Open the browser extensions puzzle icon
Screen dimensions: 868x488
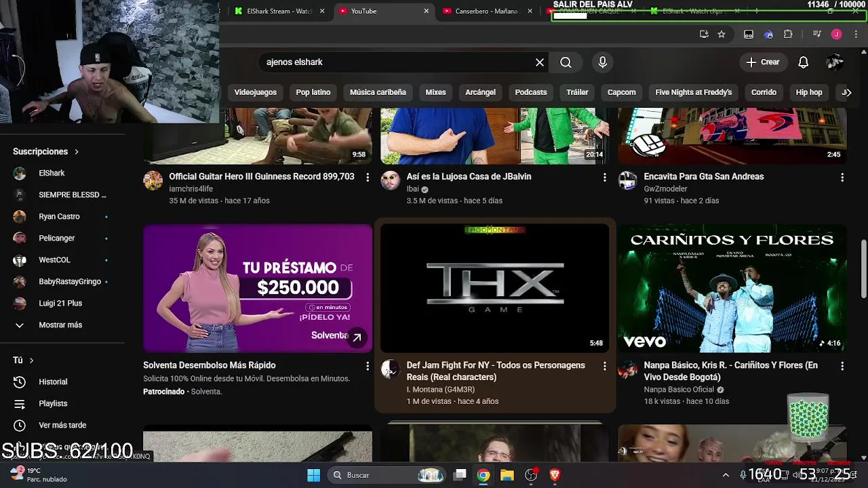(788, 34)
